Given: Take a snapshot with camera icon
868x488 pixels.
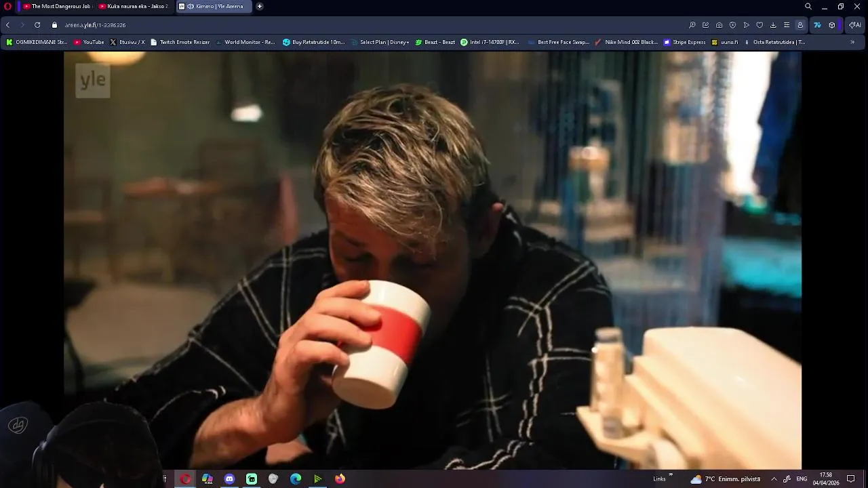Looking at the screenshot, I should click(x=719, y=25).
